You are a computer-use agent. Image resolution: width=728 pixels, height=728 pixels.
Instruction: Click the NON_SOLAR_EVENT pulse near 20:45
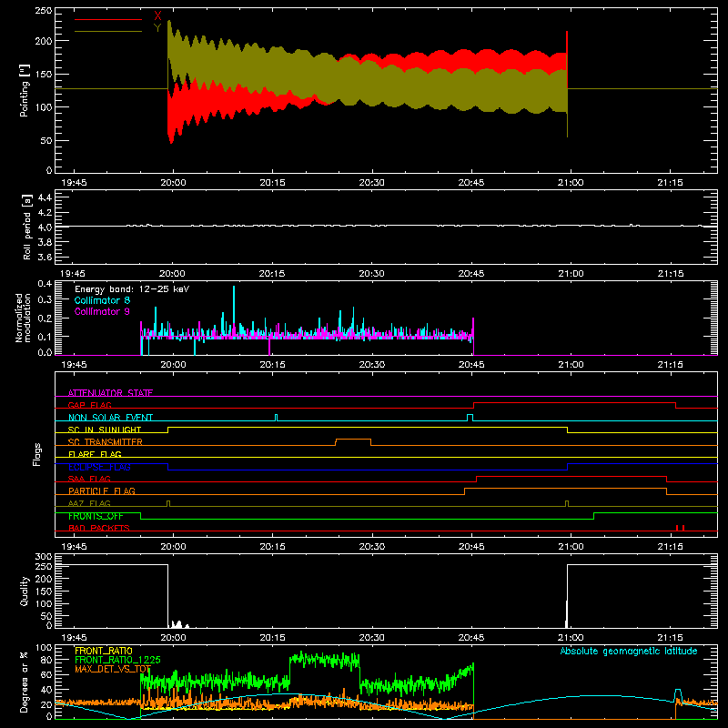(470, 418)
